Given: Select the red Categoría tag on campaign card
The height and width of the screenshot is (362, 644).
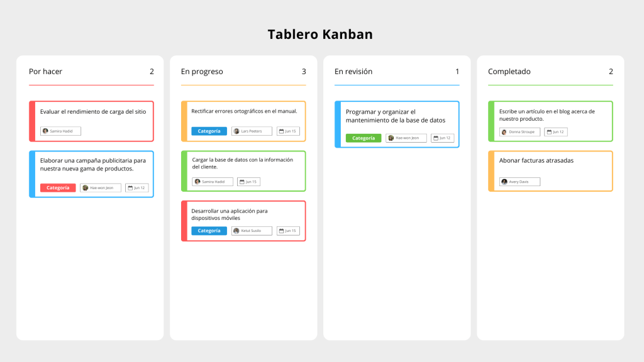Looking at the screenshot, I should click(58, 188).
